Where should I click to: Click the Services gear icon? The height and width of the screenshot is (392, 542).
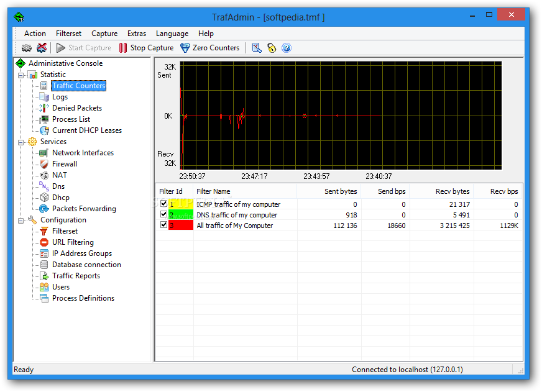click(32, 142)
